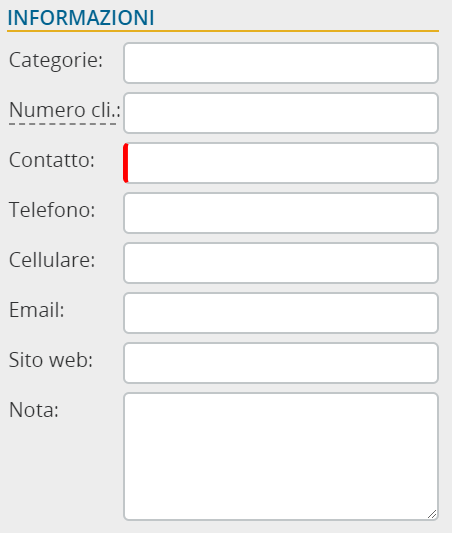Click the dashed-underlined Numero cli. label
The image size is (452, 533).
point(65,110)
